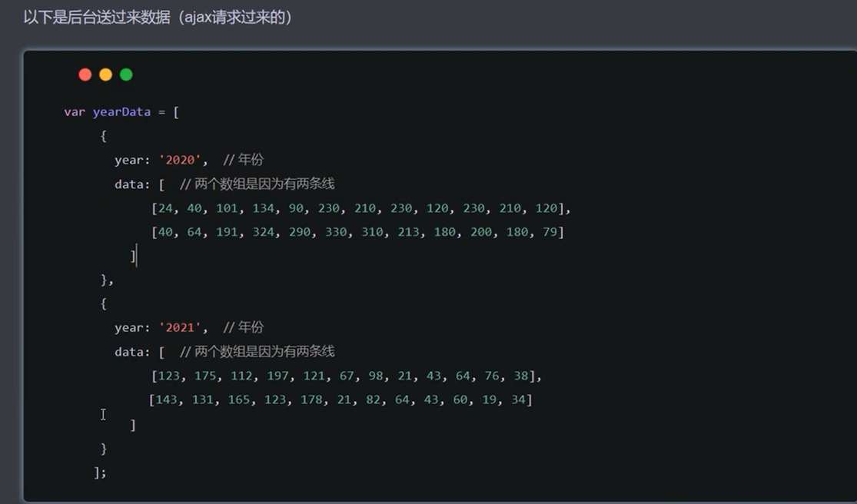Click the '},' closing the 2020 object
Image resolution: width=857 pixels, height=504 pixels.
[107, 280]
